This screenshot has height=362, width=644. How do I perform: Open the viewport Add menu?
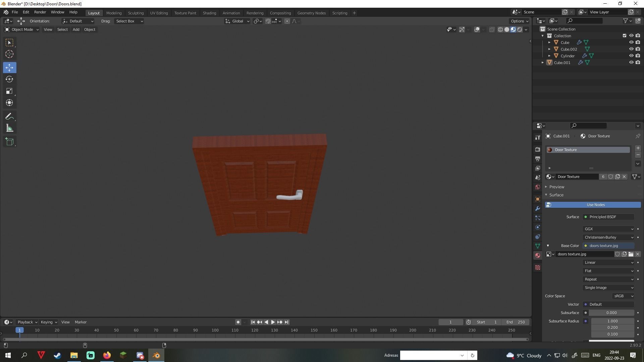point(76,29)
